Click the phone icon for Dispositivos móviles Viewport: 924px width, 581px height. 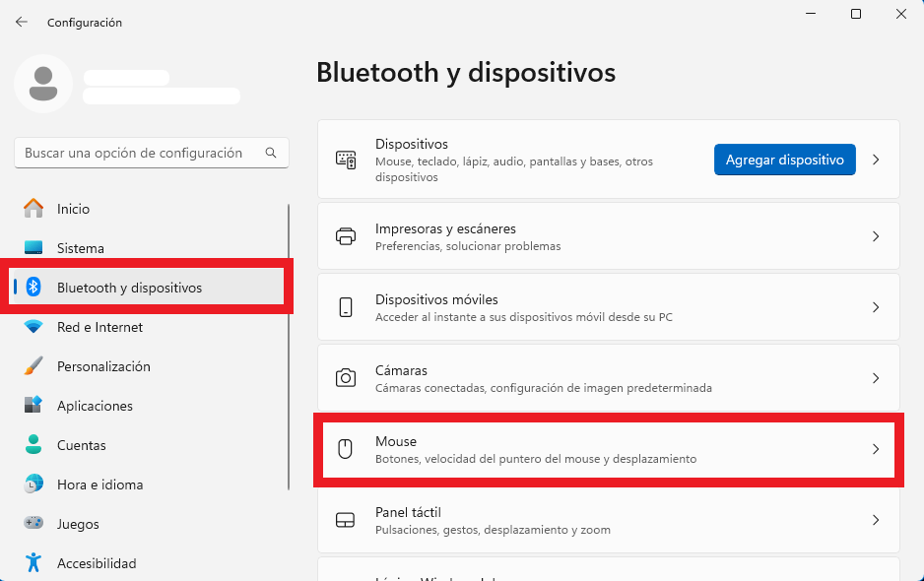[346, 307]
